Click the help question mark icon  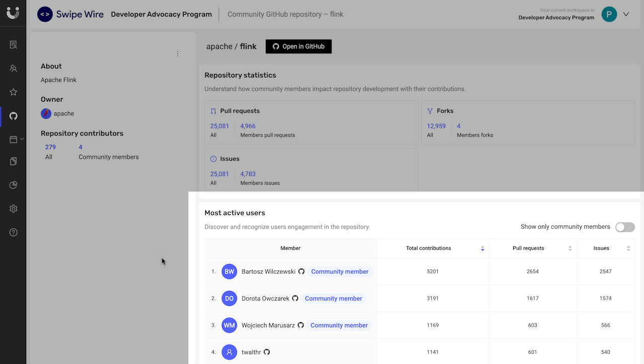pyautogui.click(x=14, y=233)
